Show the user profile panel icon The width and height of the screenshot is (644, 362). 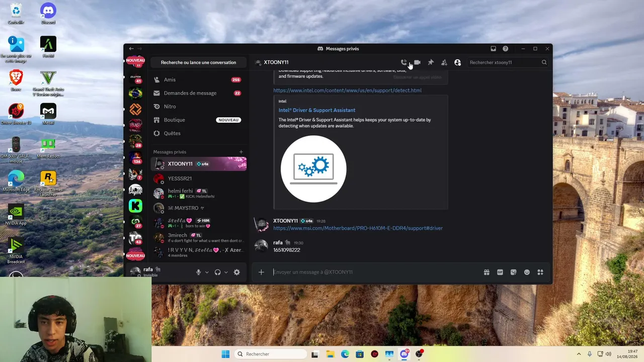pos(457,62)
